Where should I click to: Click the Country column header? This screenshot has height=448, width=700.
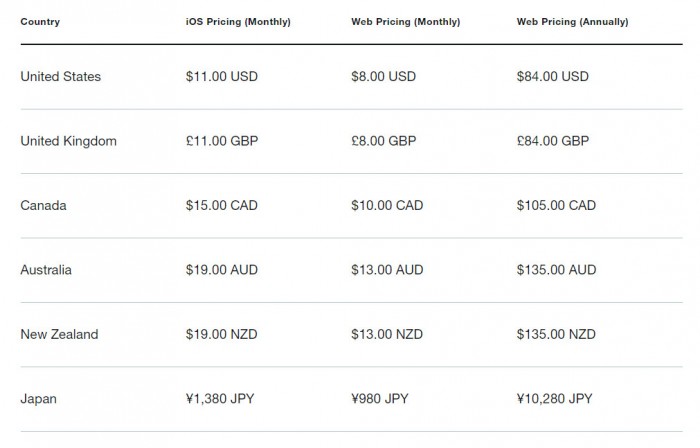40,22
